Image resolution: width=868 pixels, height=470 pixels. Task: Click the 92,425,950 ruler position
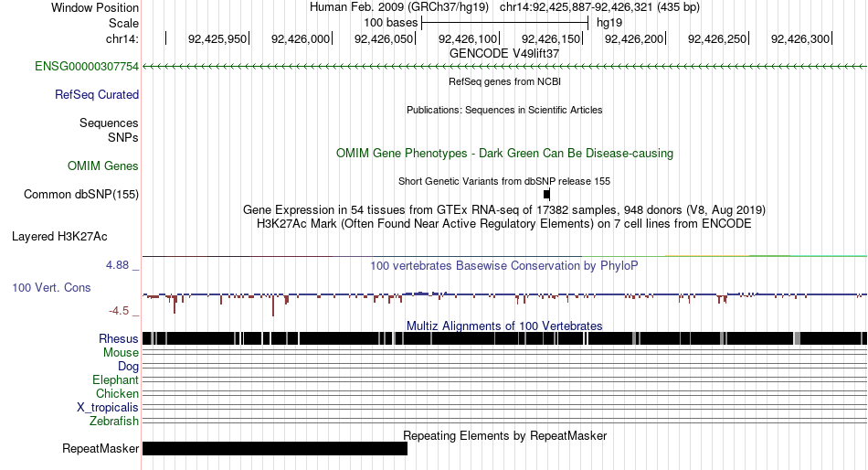tap(217, 38)
